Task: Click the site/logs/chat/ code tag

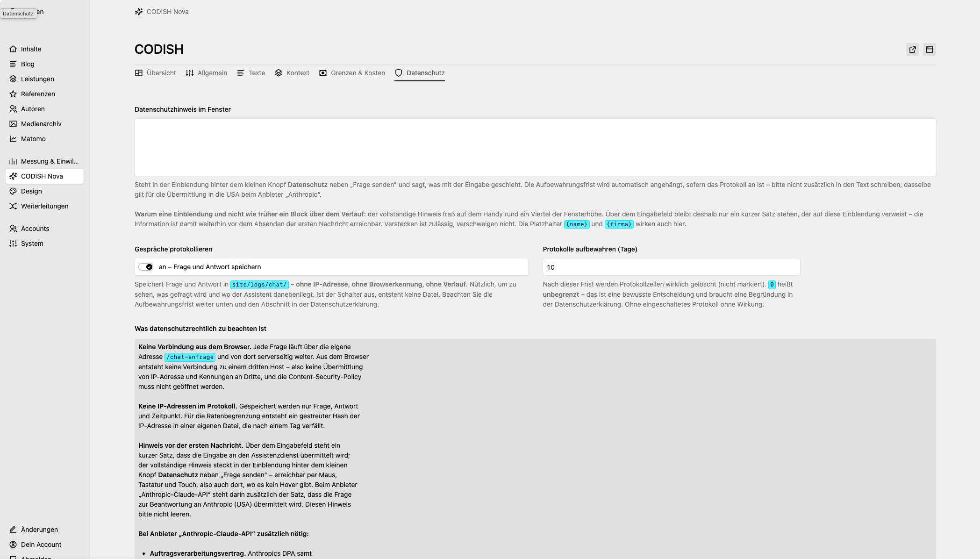Action: (259, 285)
